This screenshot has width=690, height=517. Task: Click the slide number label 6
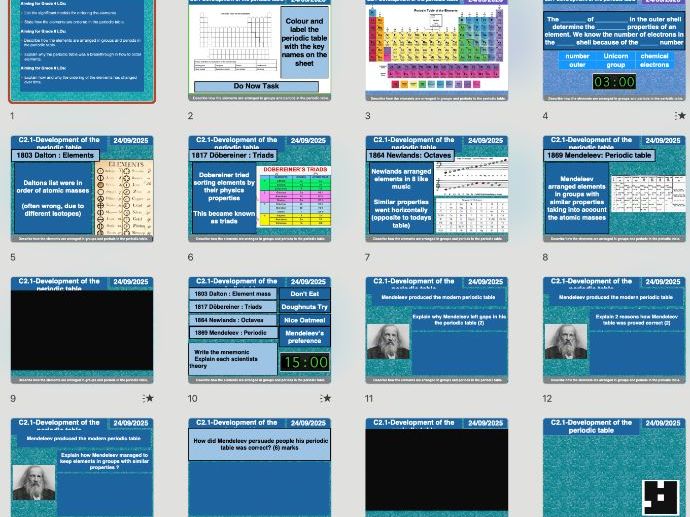[x=190, y=257]
